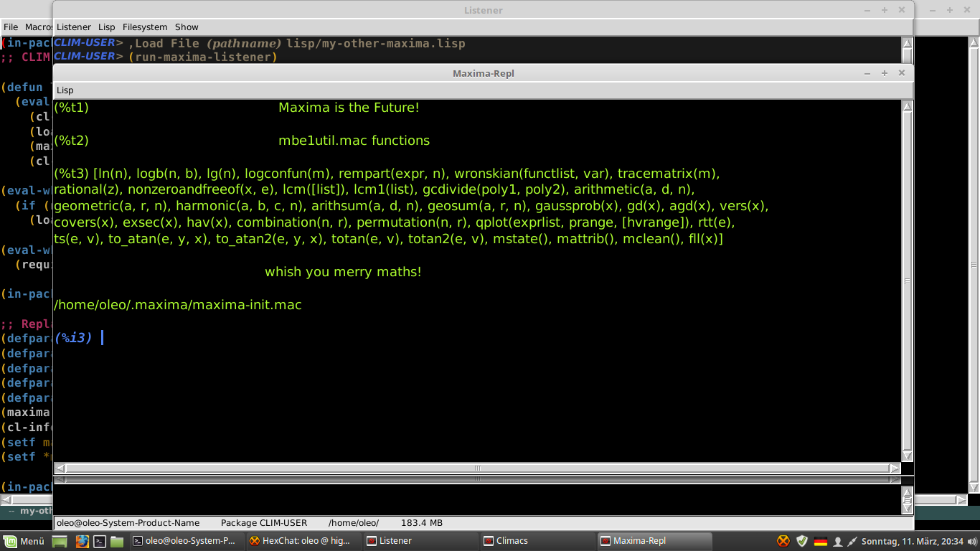Image resolution: width=980 pixels, height=551 pixels.
Task: Minimize the Listener window
Action: pos(868,10)
